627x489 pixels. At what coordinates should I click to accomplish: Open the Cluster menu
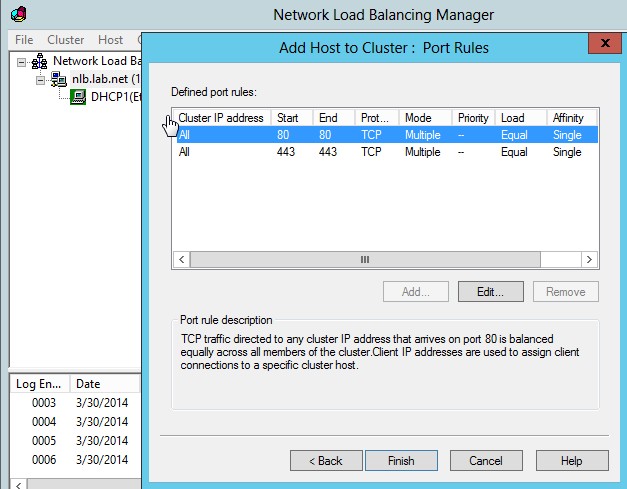66,40
